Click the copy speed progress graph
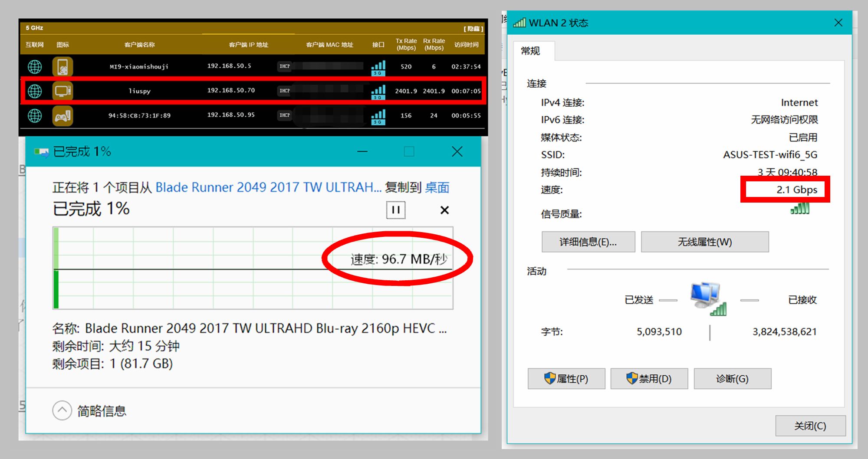The image size is (868, 459). click(x=253, y=268)
